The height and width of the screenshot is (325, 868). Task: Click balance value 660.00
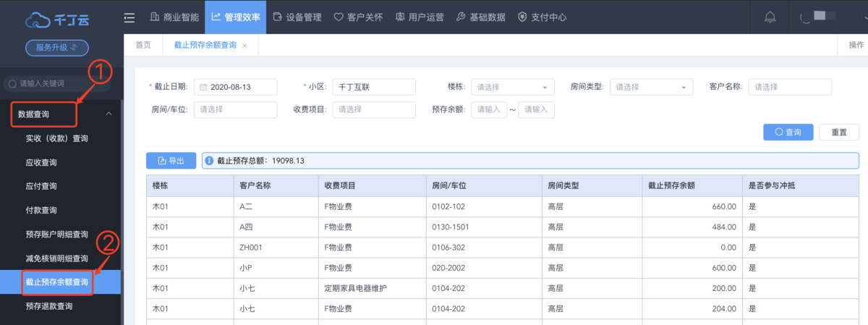[724, 206]
